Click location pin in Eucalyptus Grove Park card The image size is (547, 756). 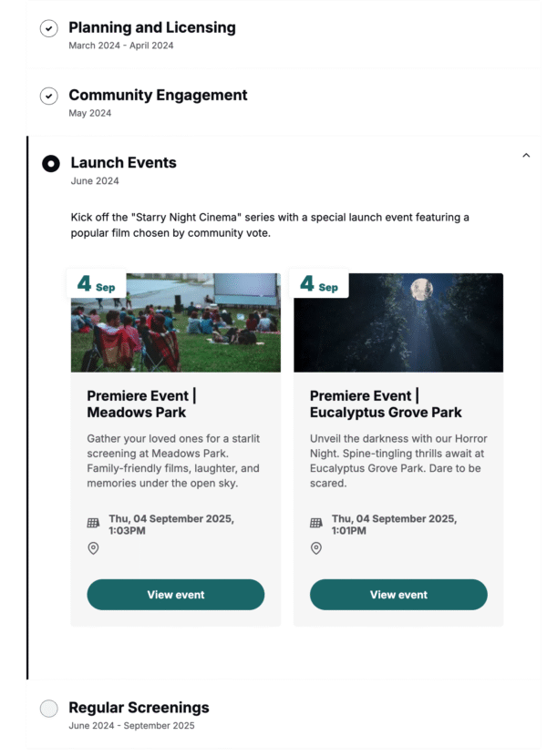(x=316, y=548)
